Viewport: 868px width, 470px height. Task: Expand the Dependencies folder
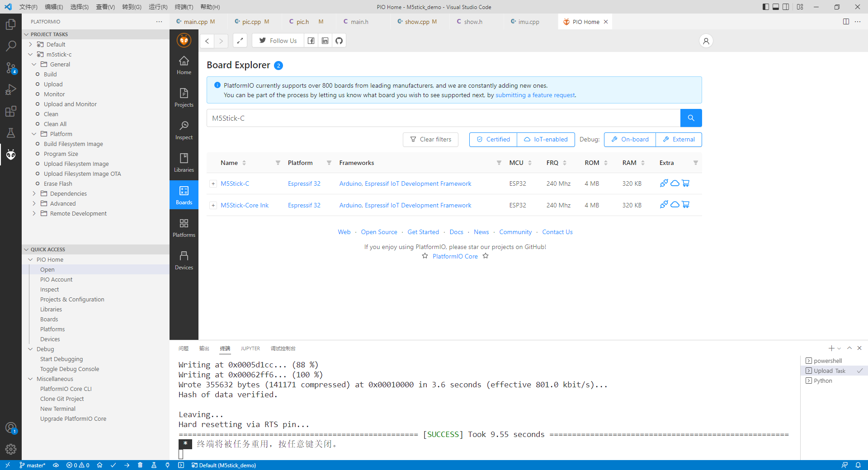pyautogui.click(x=34, y=193)
